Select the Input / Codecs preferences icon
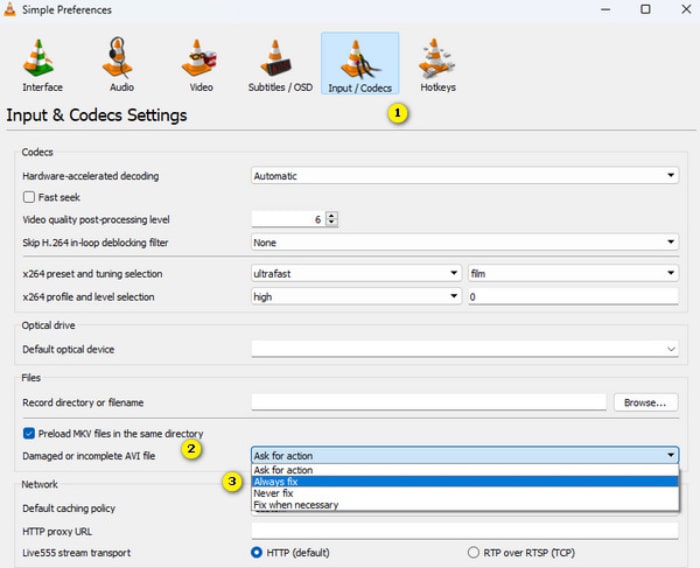The height and width of the screenshot is (568, 700). pos(360,63)
